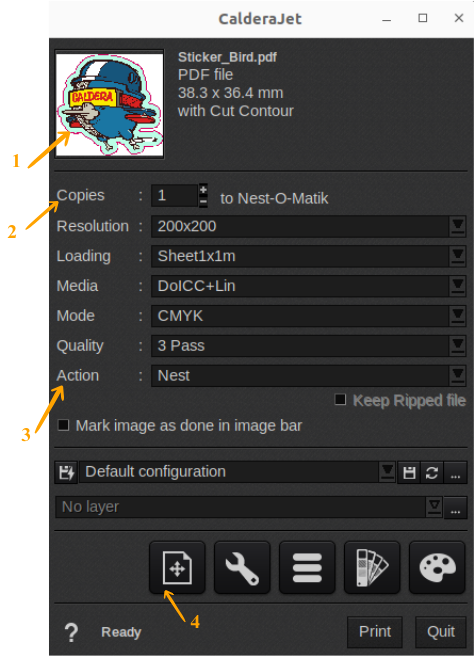This screenshot has width=475, height=656.
Task: Open the page layout positioning tool
Action: click(x=177, y=567)
